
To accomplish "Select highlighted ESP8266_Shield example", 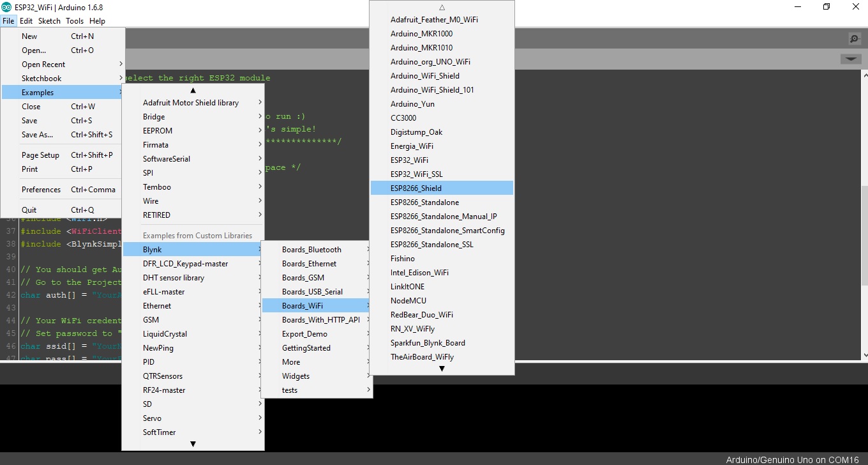I will coord(442,188).
